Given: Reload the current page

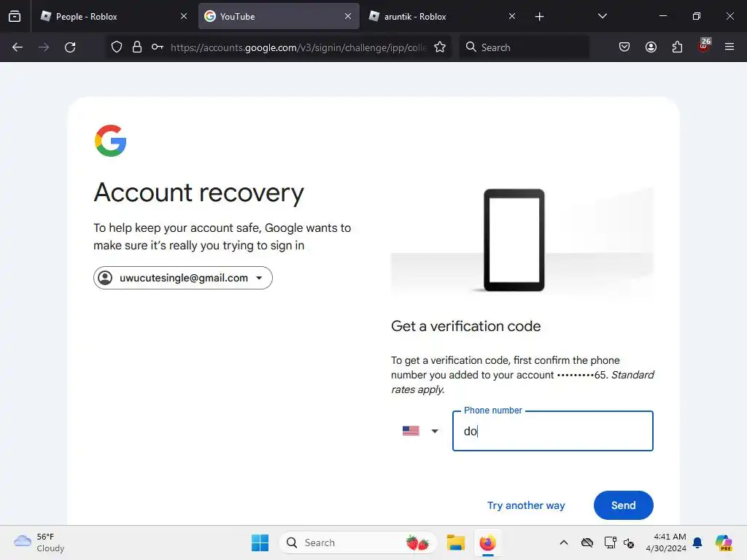Looking at the screenshot, I should pyautogui.click(x=70, y=47).
